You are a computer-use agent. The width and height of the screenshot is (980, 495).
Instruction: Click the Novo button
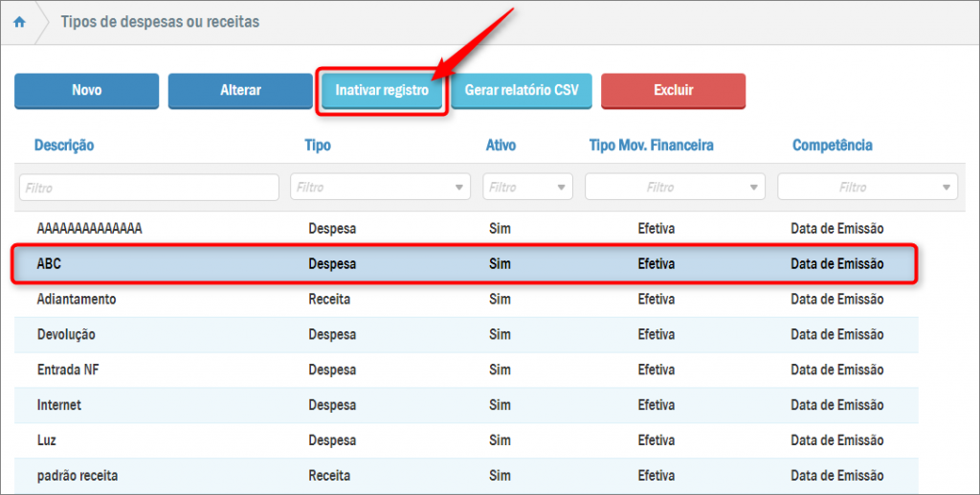pyautogui.click(x=86, y=91)
